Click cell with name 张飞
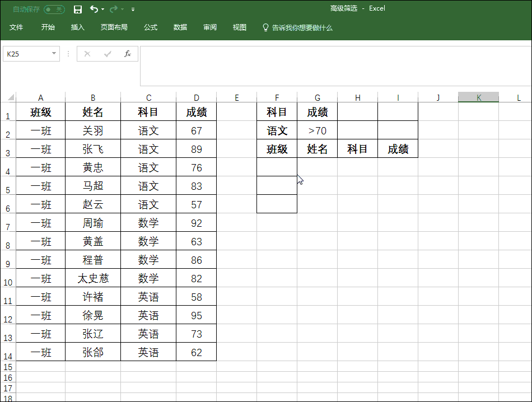 point(93,149)
